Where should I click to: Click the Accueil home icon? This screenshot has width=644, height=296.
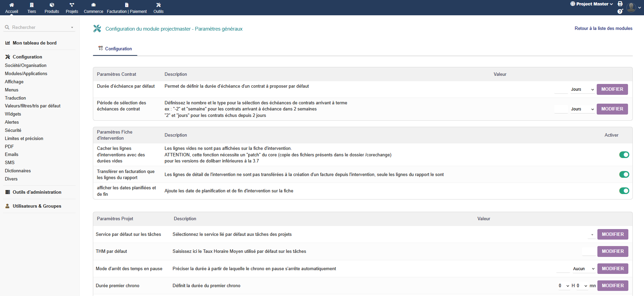12,5
